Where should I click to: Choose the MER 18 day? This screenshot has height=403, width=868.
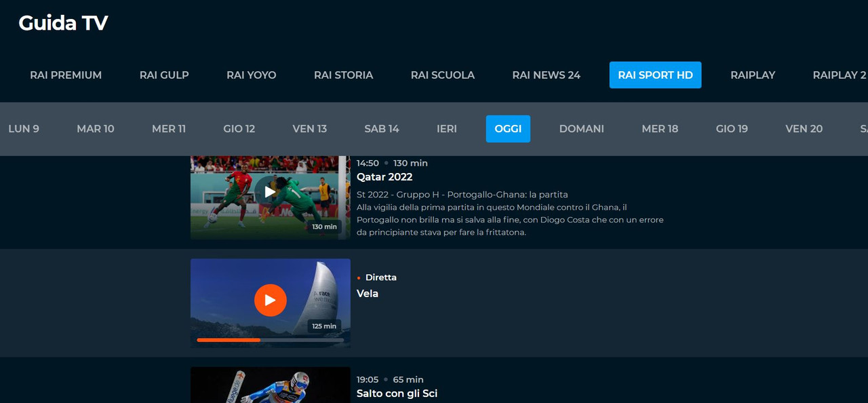coord(660,129)
